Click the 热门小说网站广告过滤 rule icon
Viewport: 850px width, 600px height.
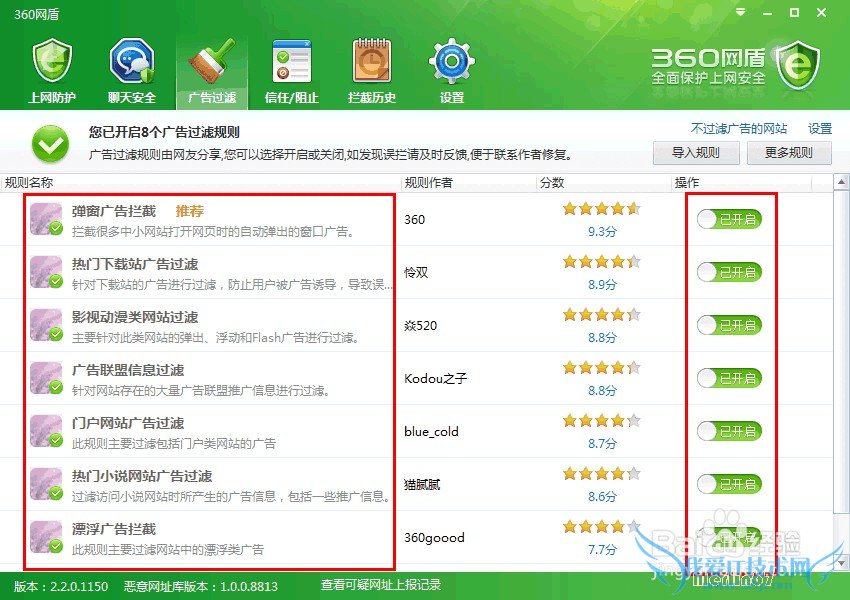46,484
